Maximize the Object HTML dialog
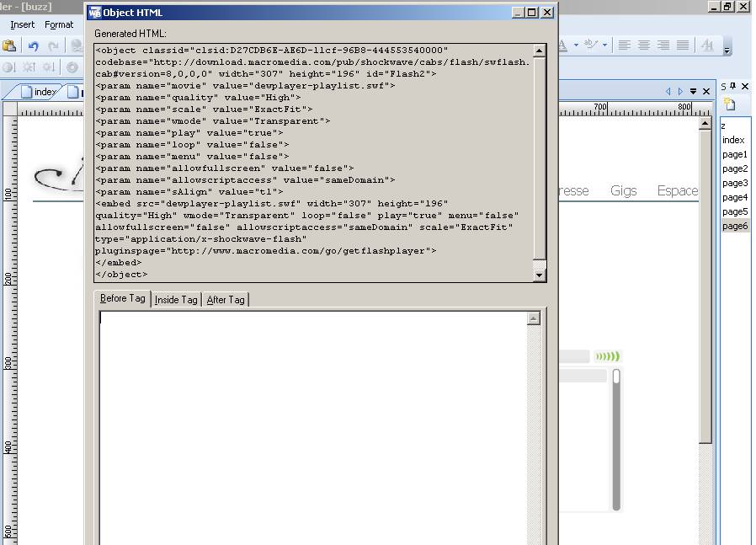 tap(532, 13)
